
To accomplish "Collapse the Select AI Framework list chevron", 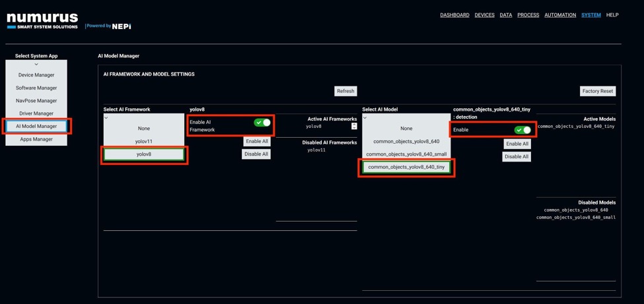I will (x=106, y=118).
